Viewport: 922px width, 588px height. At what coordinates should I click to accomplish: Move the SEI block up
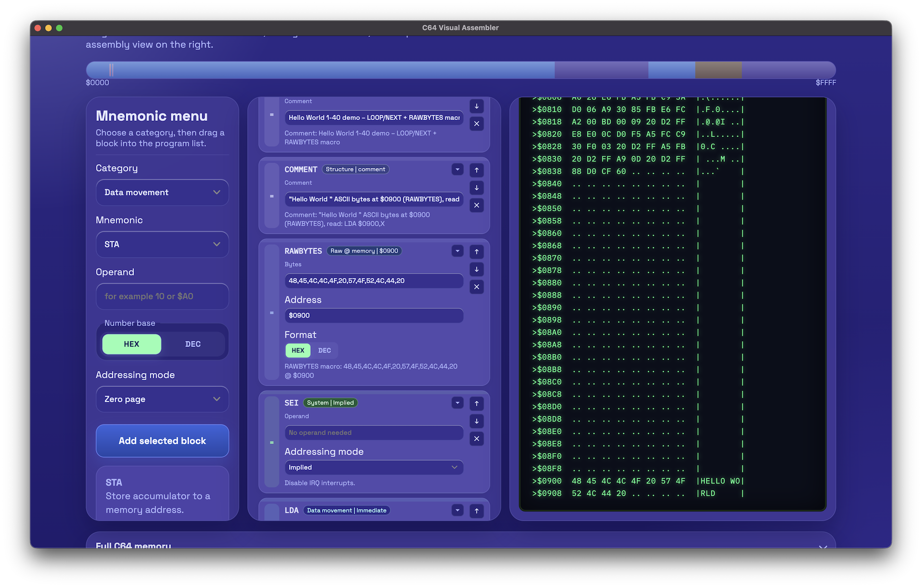point(476,403)
